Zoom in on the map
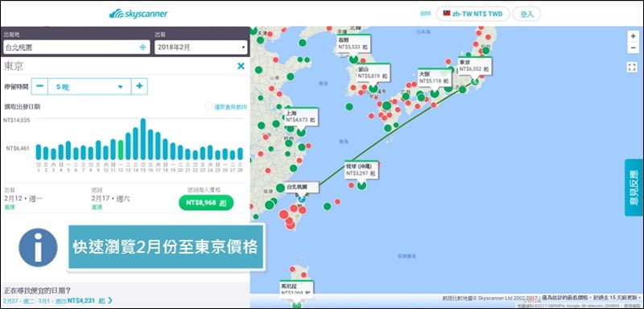 633,36
